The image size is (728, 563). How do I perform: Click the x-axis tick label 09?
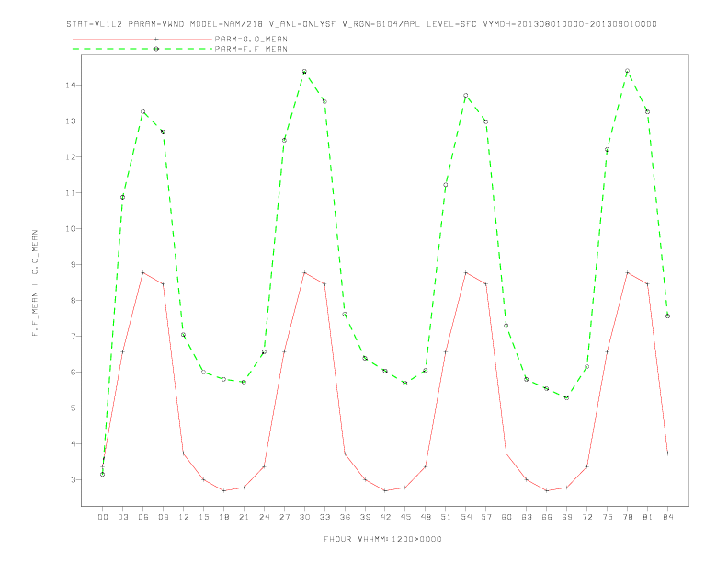[163, 517]
